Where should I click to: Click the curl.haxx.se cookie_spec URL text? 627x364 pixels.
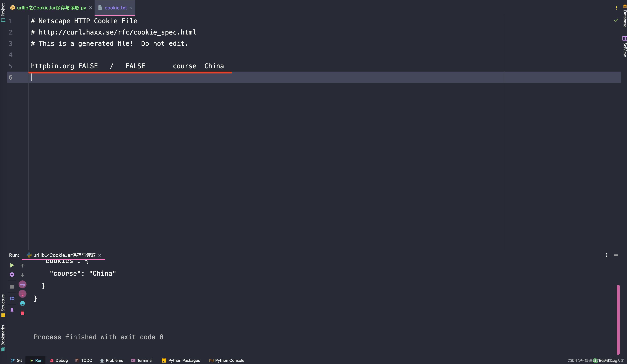click(117, 32)
